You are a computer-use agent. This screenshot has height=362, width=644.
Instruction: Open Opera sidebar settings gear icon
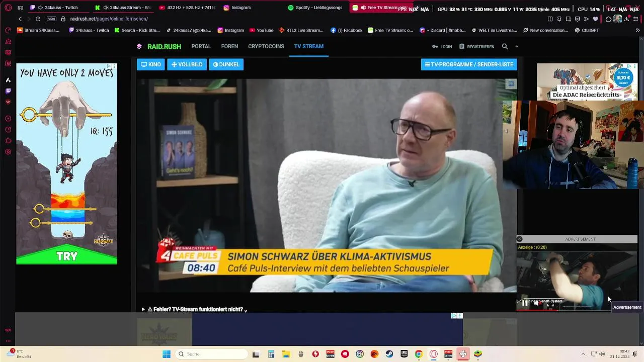(x=8, y=152)
